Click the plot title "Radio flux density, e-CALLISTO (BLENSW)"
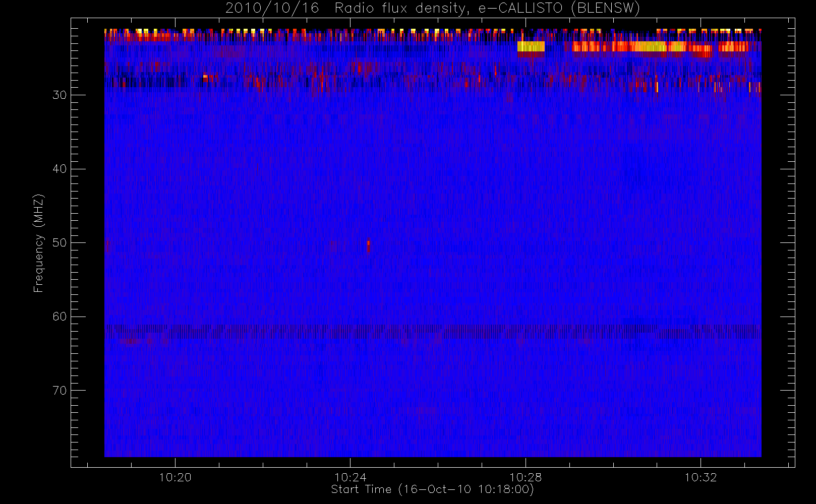 488,9
